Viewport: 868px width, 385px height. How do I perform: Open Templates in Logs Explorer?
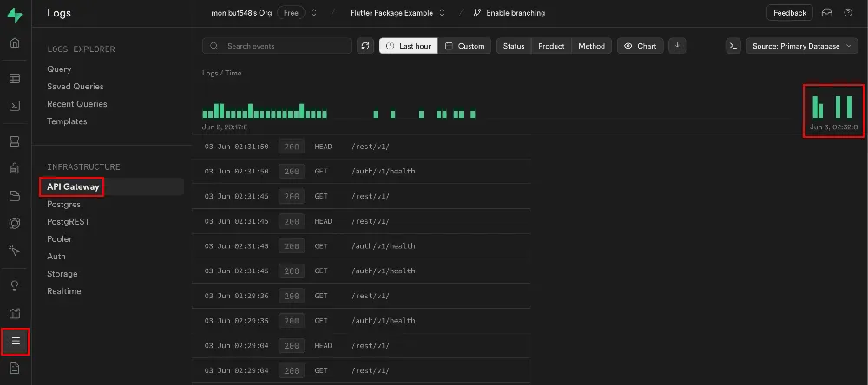[67, 121]
